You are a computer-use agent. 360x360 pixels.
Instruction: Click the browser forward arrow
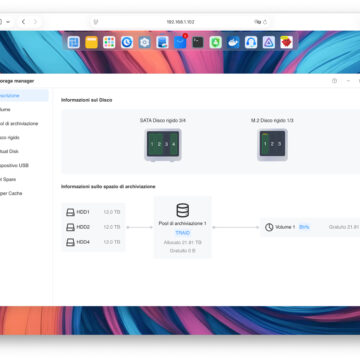point(35,22)
